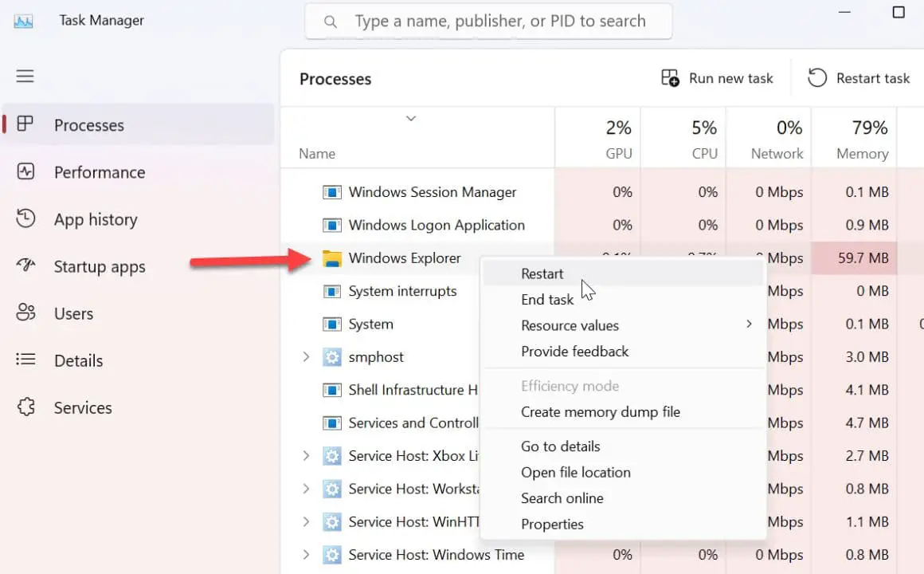Click the App history clock icon
The image size is (924, 574).
click(25, 218)
